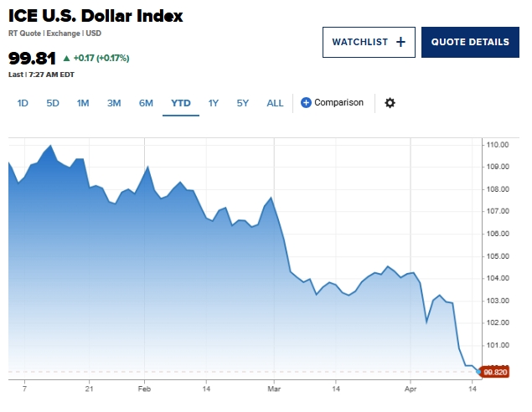Show the 5Y chart range

243,103
